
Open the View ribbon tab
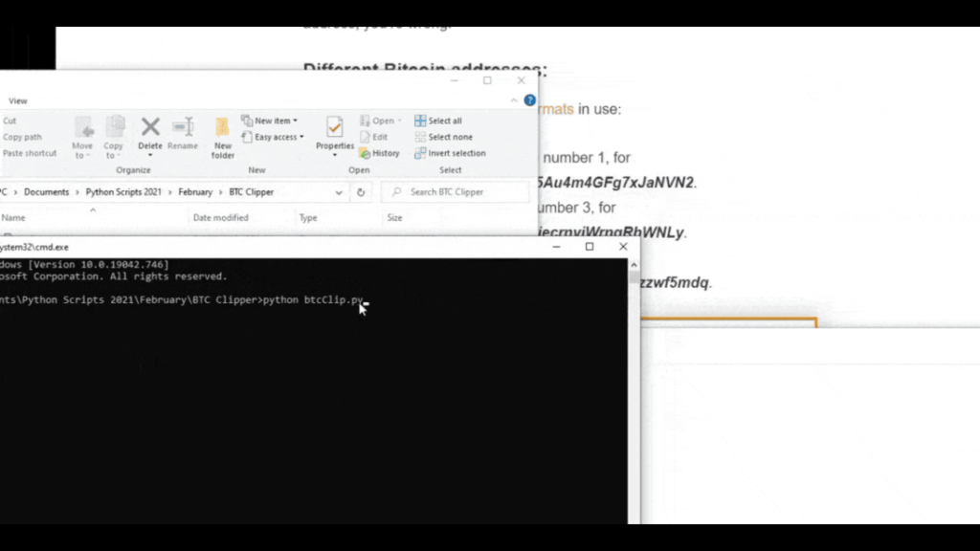[17, 100]
